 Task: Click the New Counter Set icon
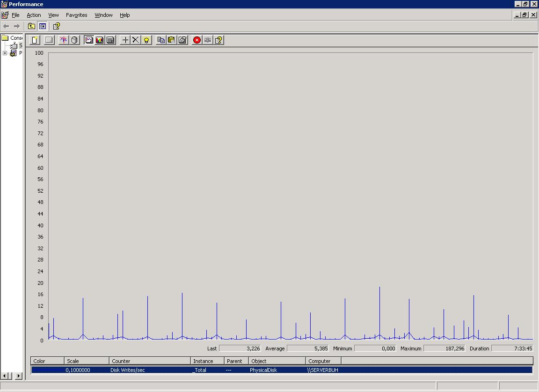tap(35, 40)
